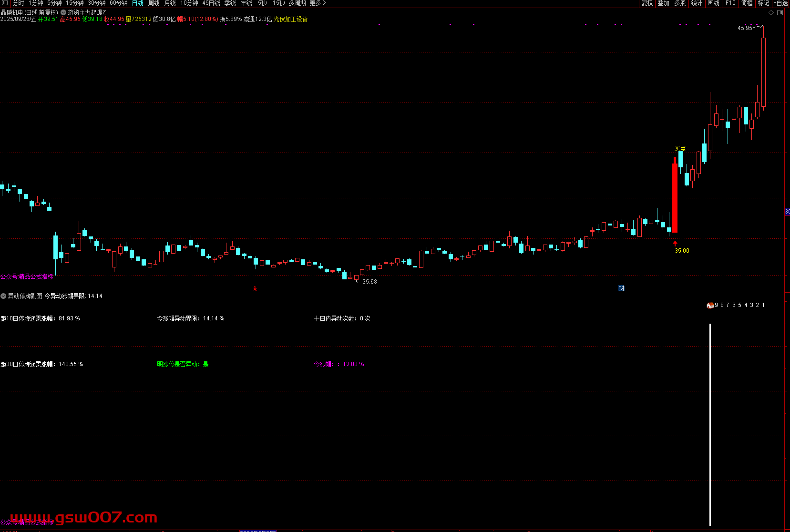Click the diamond icon at chart top-right
Viewport: 790px width, 532px height.
771,12
